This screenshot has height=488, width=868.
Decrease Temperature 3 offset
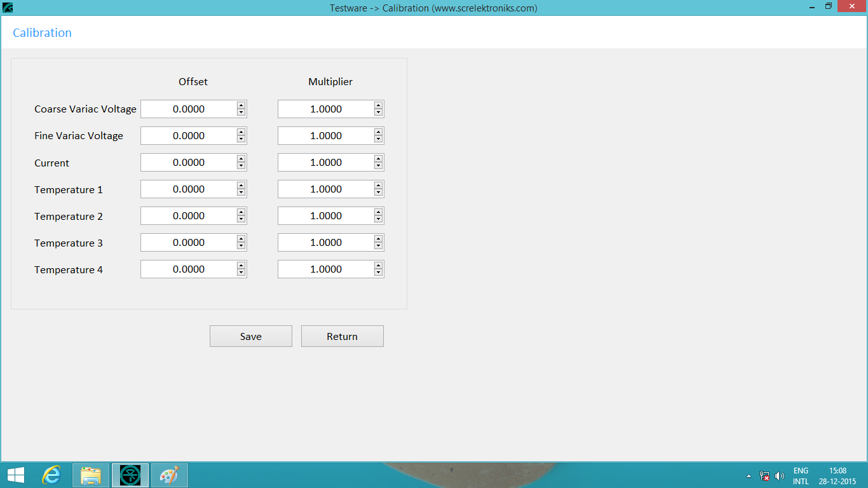241,246
